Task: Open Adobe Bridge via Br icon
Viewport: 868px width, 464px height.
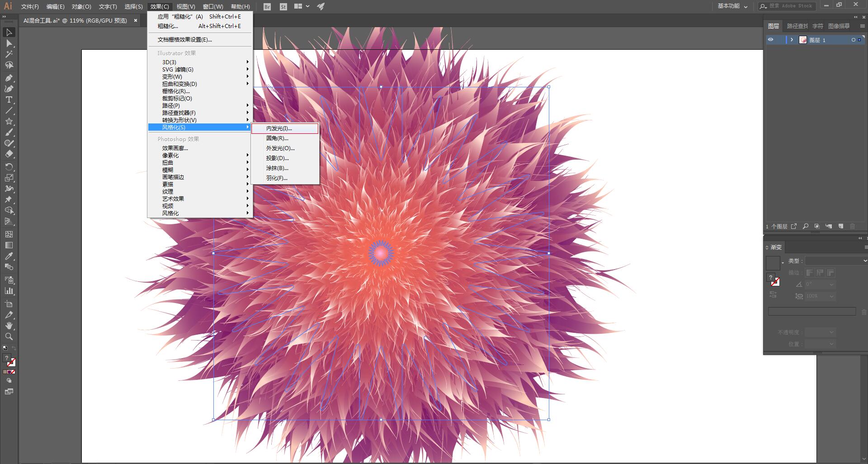Action: click(267, 7)
